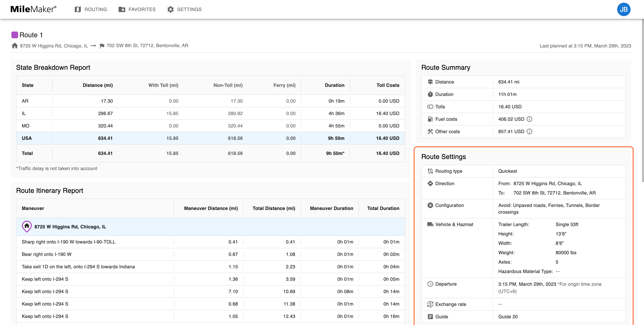
Task: Click the 634.41 mi distance value in summary
Action: click(509, 82)
